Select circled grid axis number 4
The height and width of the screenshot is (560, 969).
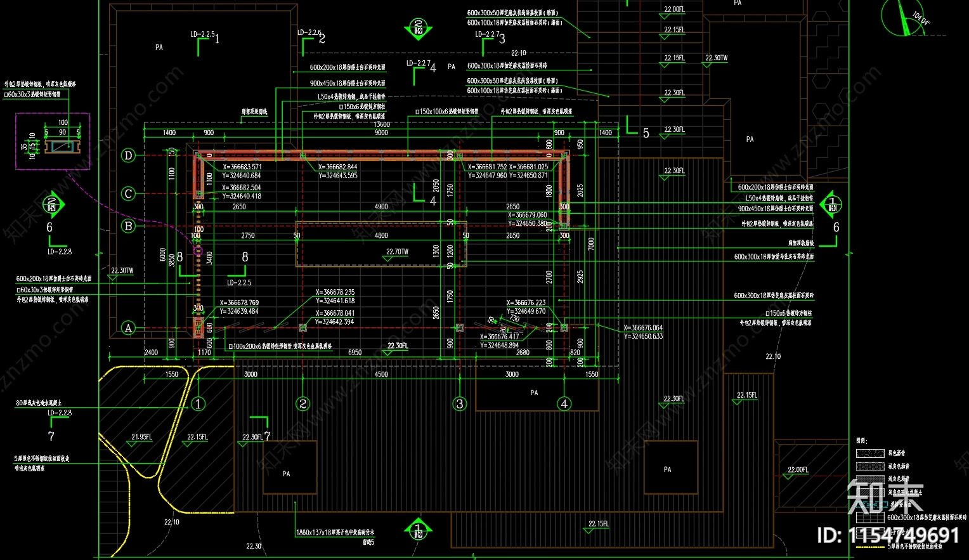point(564,403)
